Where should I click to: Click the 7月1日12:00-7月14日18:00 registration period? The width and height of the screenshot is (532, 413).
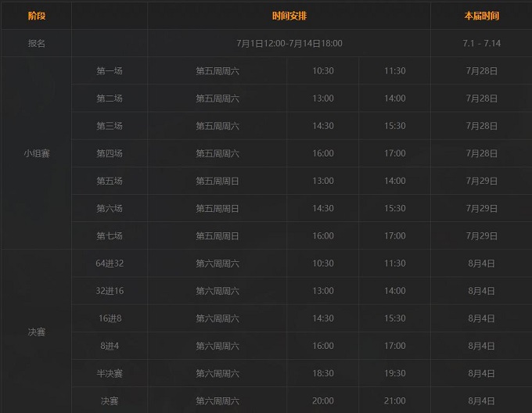289,43
